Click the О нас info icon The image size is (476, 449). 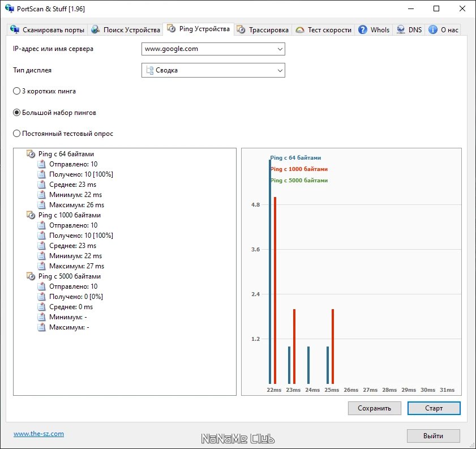pos(433,29)
